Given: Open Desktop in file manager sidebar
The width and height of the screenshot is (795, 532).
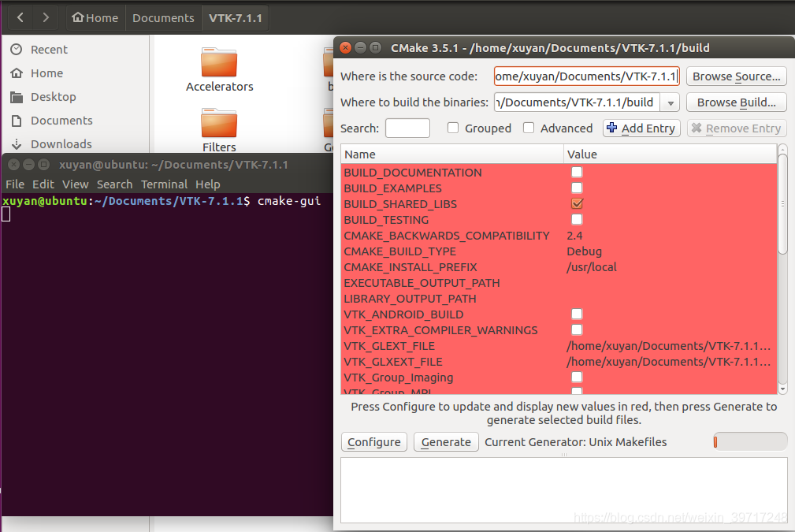Looking at the screenshot, I should click(54, 97).
